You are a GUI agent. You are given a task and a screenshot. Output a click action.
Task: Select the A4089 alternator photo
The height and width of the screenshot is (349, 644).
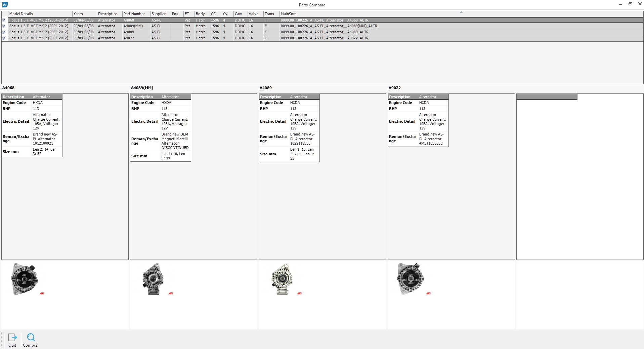pos(282,279)
